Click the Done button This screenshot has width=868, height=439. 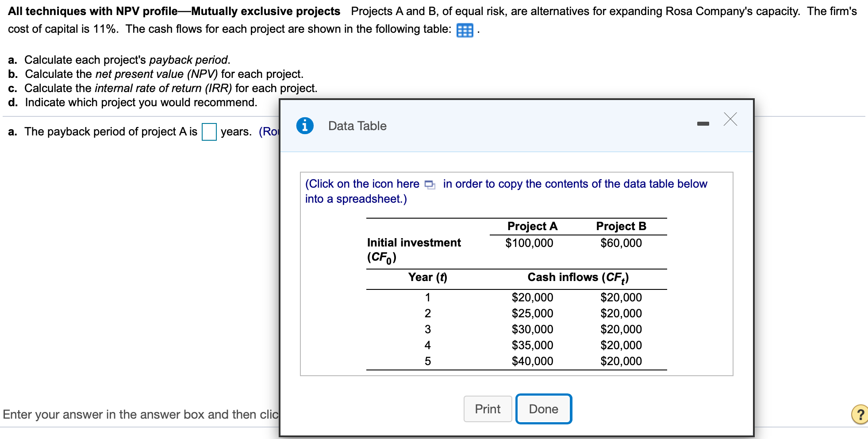click(543, 408)
